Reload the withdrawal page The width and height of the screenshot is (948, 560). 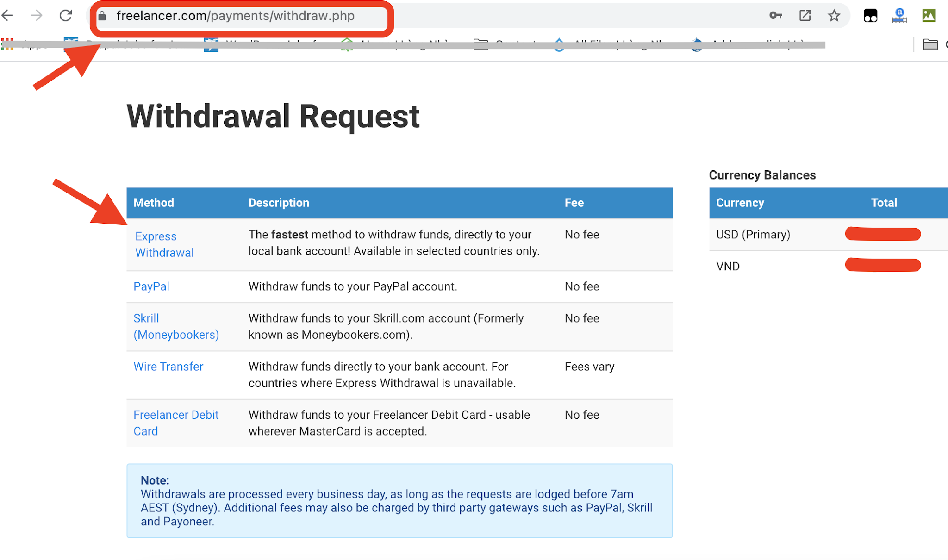[66, 16]
